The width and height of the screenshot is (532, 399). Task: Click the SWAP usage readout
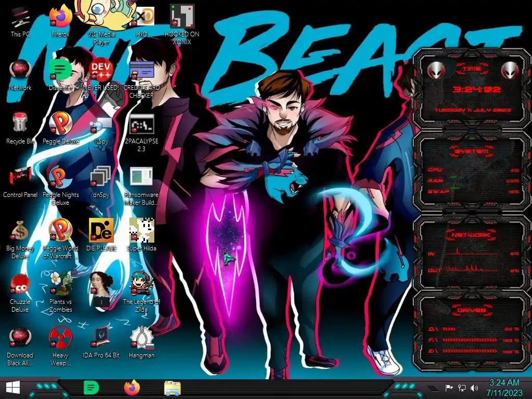(x=474, y=192)
